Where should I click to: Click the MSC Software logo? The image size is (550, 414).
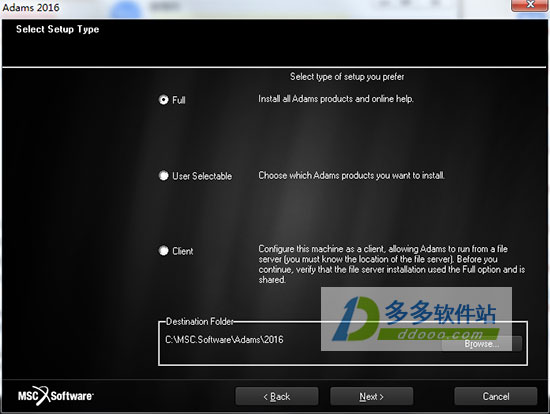(56, 396)
